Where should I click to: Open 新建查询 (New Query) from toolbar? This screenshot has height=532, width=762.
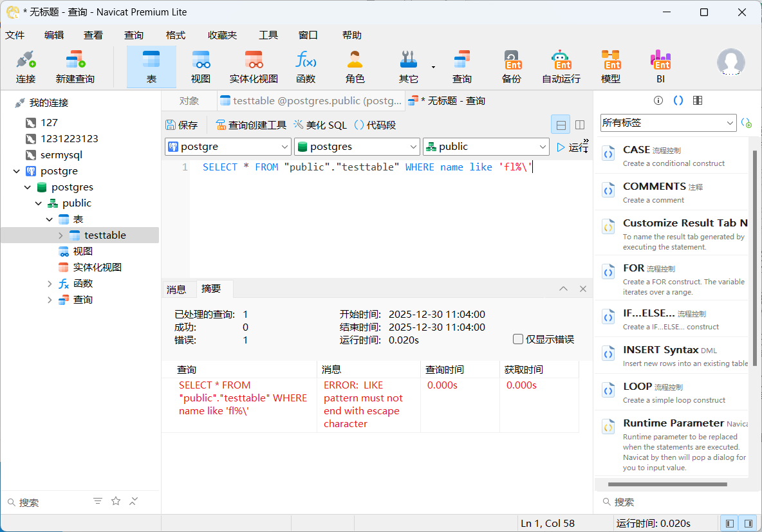point(75,67)
